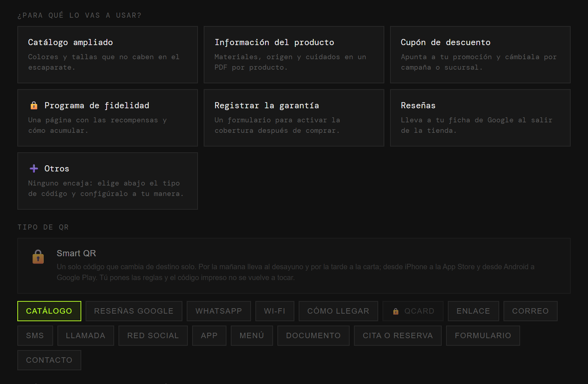This screenshot has height=384, width=588.
Task: Choose the RED SOCIAL QR type
Action: click(x=153, y=336)
